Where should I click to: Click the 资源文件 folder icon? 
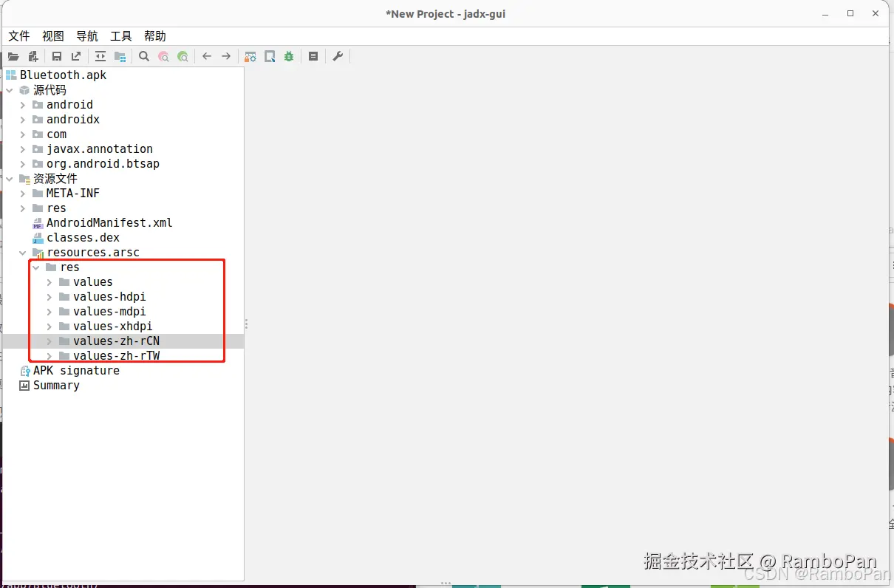pyautogui.click(x=24, y=179)
